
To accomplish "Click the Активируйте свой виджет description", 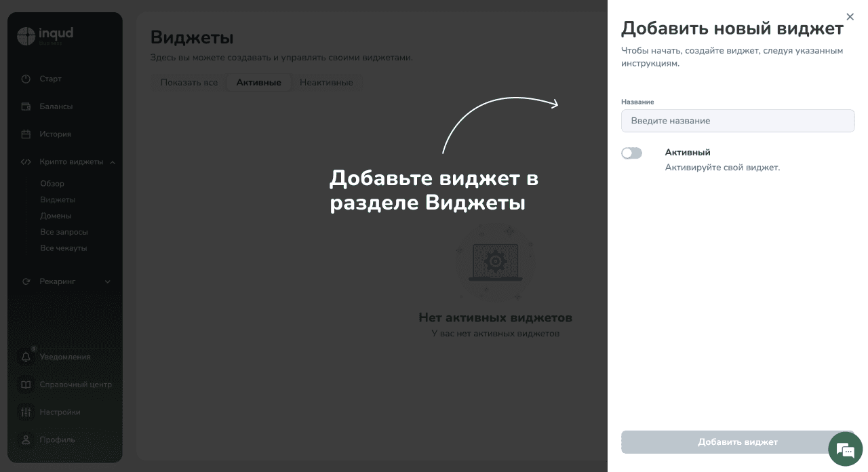I will click(x=722, y=168).
